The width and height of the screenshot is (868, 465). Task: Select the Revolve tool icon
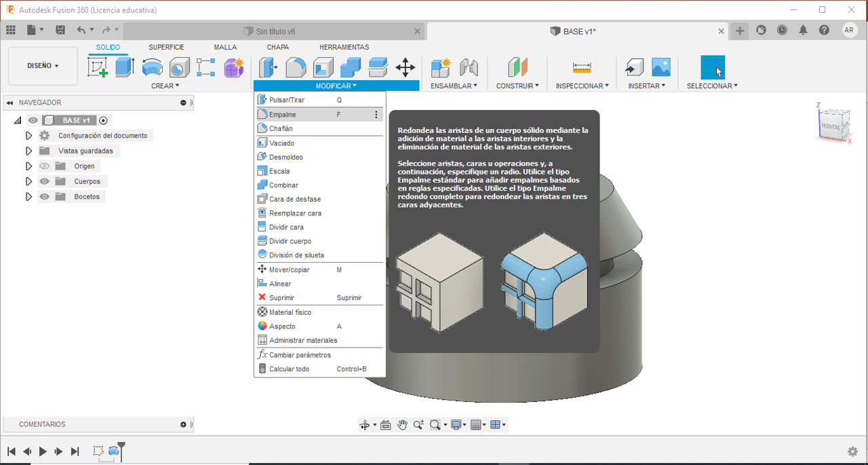coord(152,67)
